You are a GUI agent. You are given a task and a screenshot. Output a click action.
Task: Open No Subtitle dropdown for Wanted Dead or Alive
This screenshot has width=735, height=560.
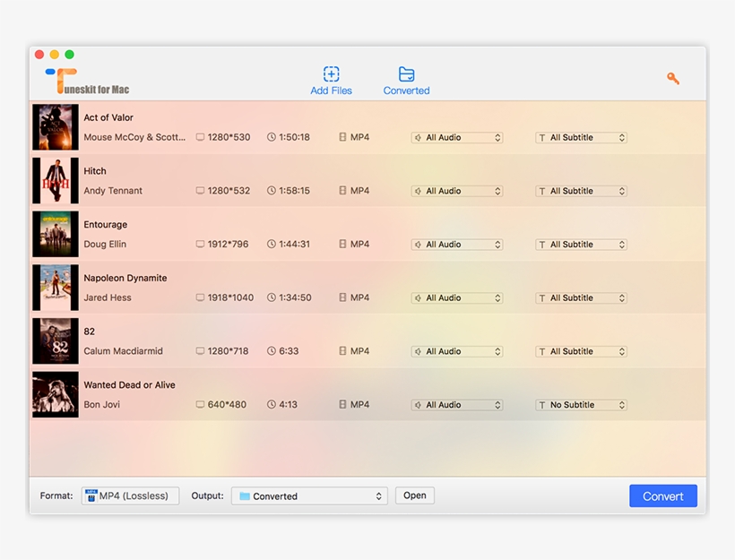point(581,405)
